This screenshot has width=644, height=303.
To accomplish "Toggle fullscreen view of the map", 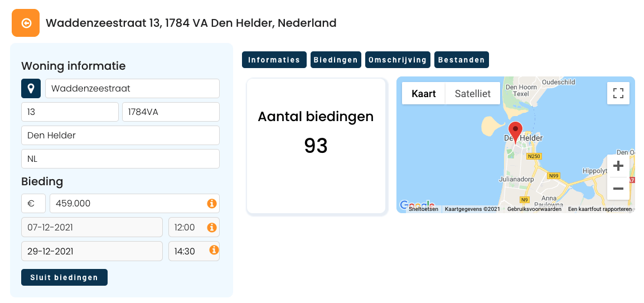I will pyautogui.click(x=618, y=93).
